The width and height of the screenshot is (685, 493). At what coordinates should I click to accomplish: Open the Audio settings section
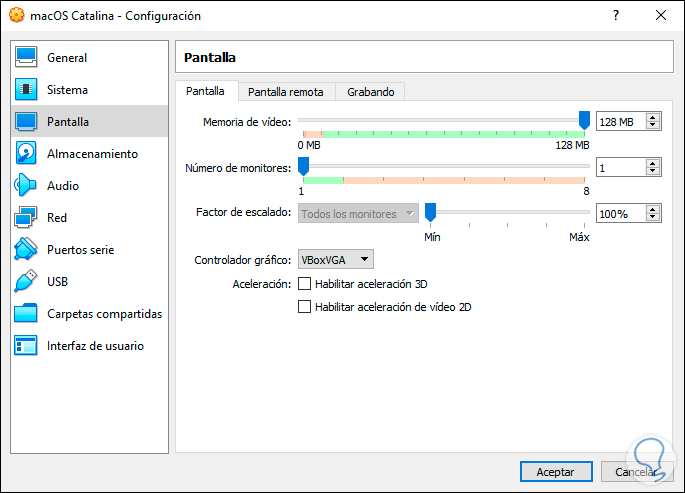pos(90,185)
